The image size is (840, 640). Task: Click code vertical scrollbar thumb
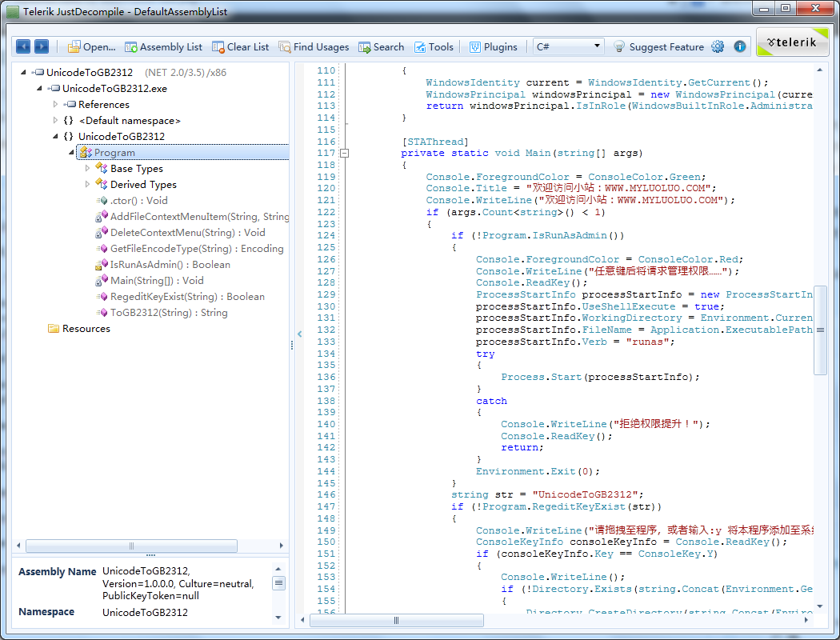click(x=820, y=330)
